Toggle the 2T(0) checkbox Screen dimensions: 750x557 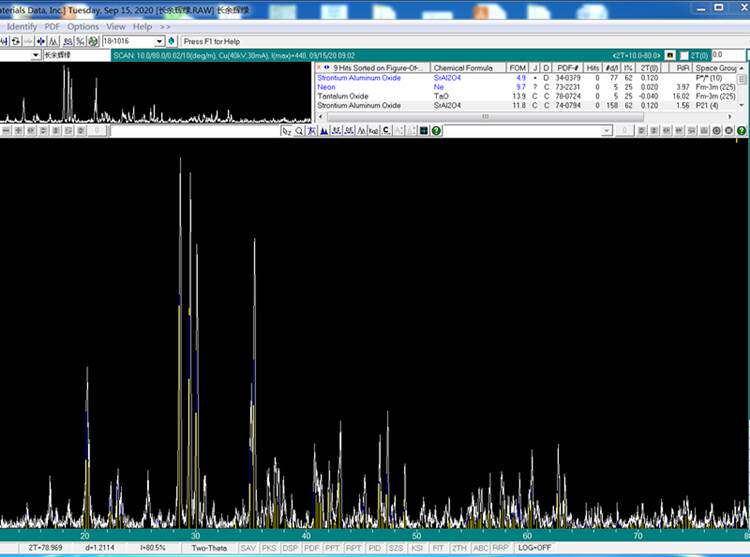click(684, 55)
